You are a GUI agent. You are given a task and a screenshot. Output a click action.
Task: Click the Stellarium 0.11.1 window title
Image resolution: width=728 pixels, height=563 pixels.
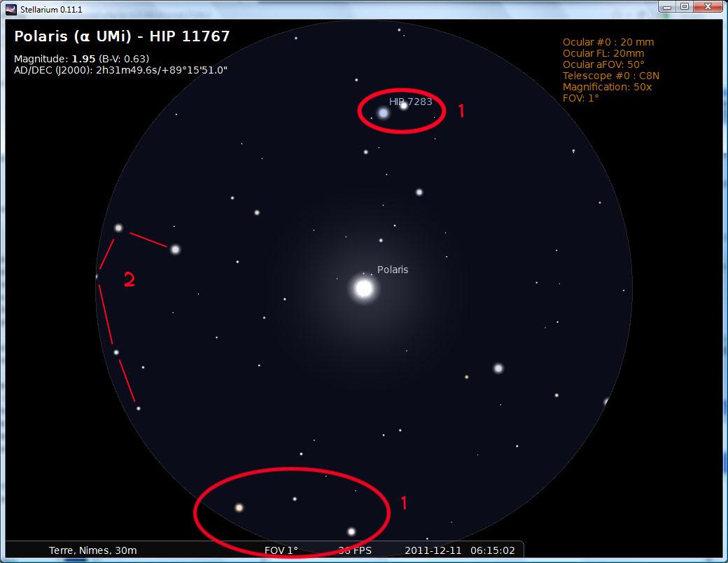point(51,9)
